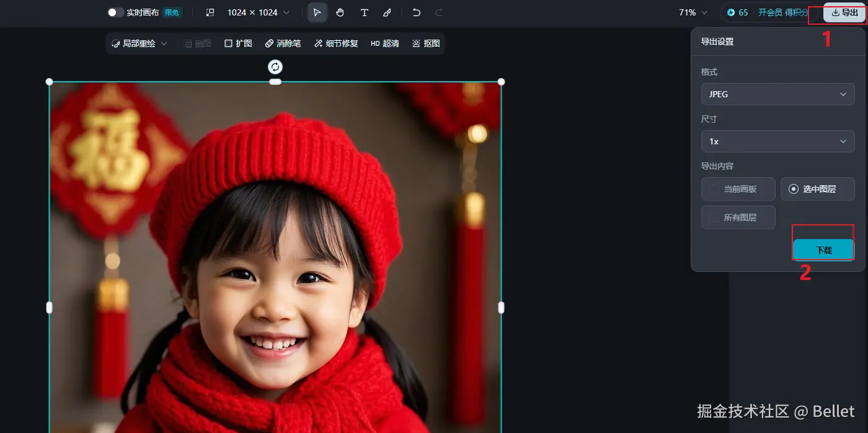
Task: Undo the last action
Action: tap(417, 12)
